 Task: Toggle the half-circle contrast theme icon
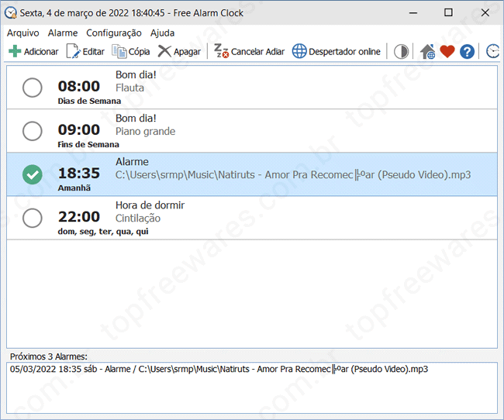tap(401, 51)
